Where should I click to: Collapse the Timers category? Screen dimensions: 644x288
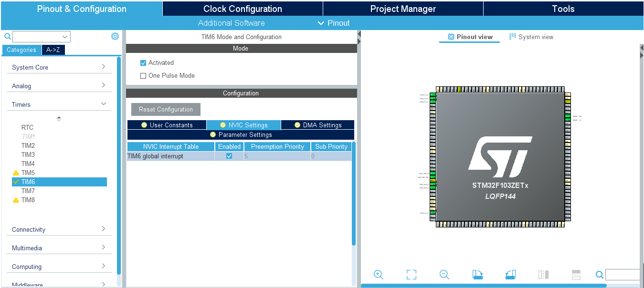(x=59, y=104)
